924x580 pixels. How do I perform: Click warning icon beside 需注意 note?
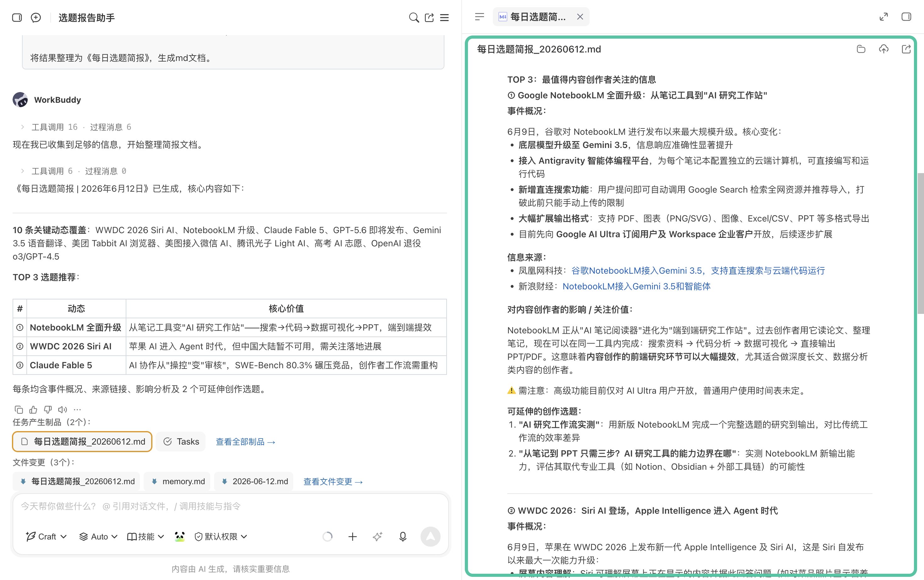[x=511, y=391]
